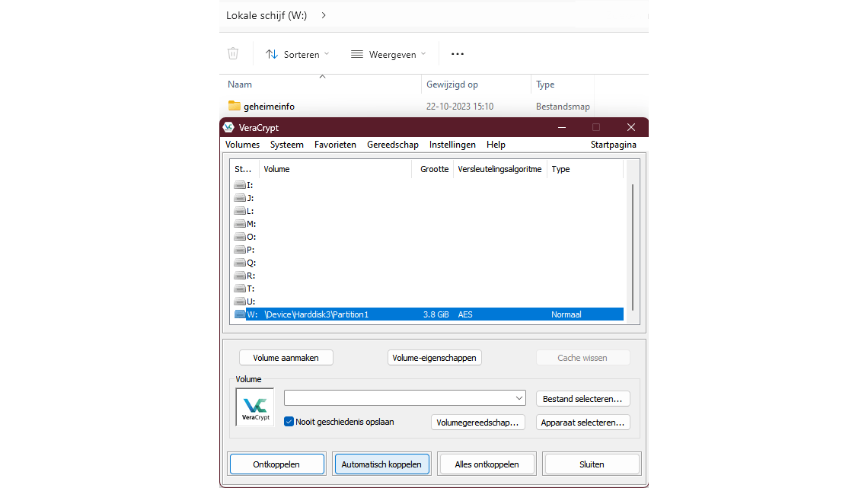Open the Help menu in VeraCrypt

pyautogui.click(x=496, y=145)
